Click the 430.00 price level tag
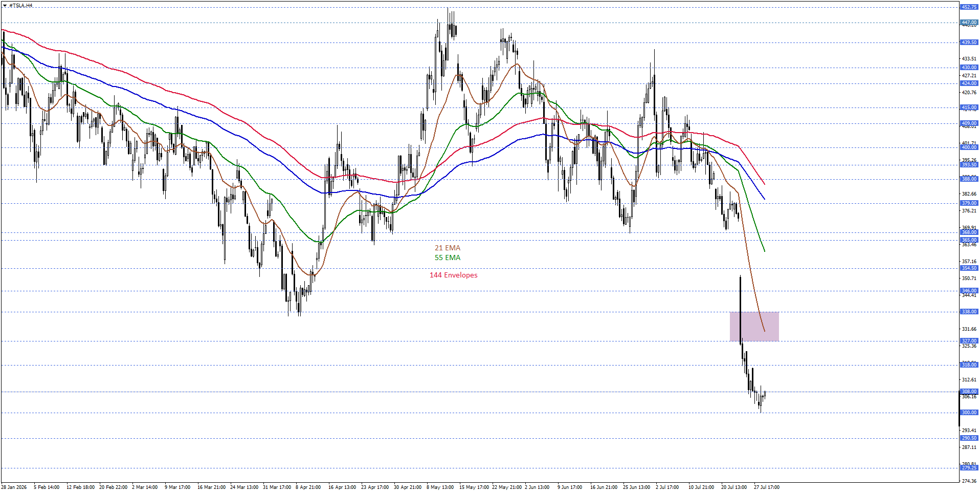This screenshot has width=980, height=493. [969, 68]
